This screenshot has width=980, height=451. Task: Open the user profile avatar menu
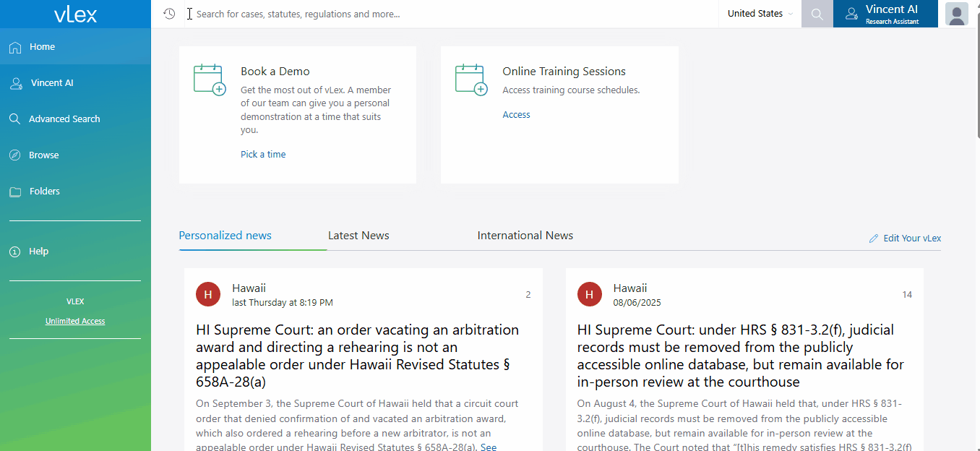tap(956, 14)
